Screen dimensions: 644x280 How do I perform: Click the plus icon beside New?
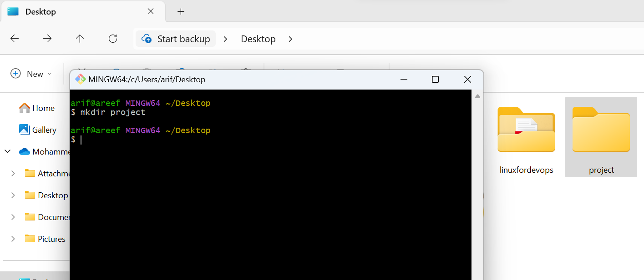tap(15, 74)
